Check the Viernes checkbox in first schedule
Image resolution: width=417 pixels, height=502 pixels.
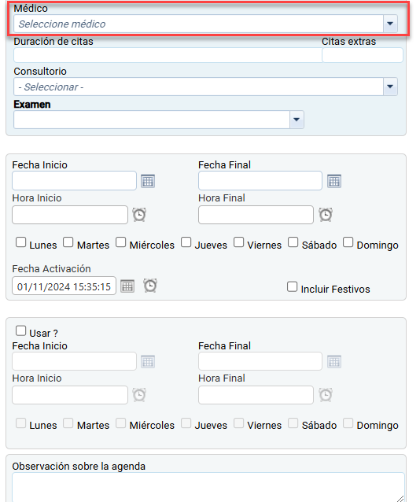coord(239,242)
